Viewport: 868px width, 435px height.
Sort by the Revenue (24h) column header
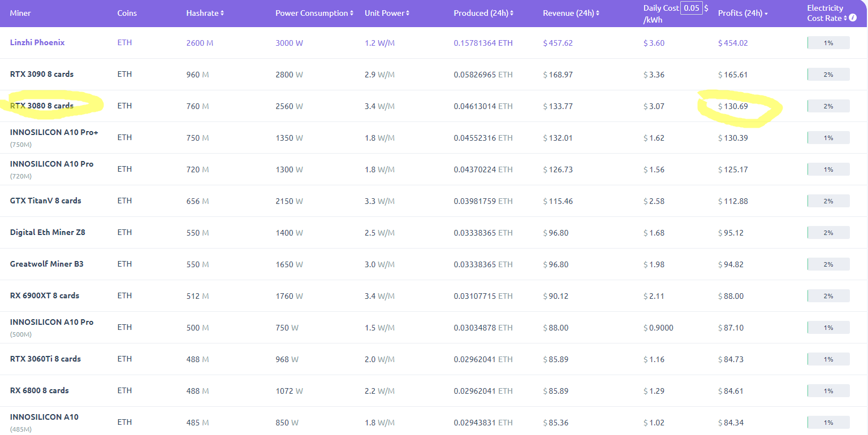(x=568, y=13)
